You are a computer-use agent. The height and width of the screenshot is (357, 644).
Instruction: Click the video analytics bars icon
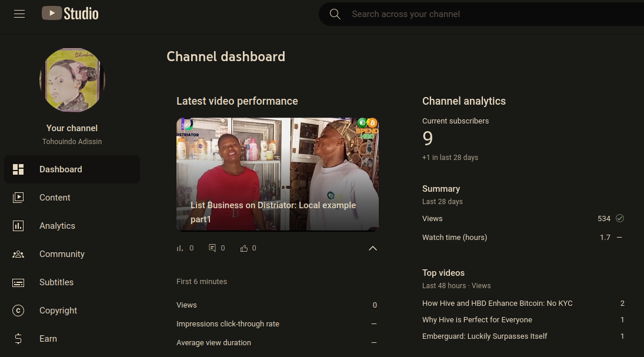pyautogui.click(x=179, y=248)
